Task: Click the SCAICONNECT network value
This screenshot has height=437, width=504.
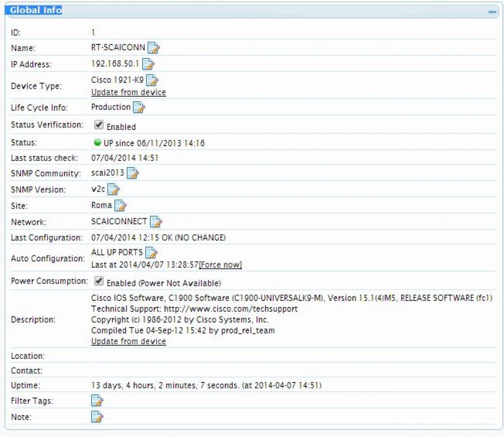Action: 119,221
